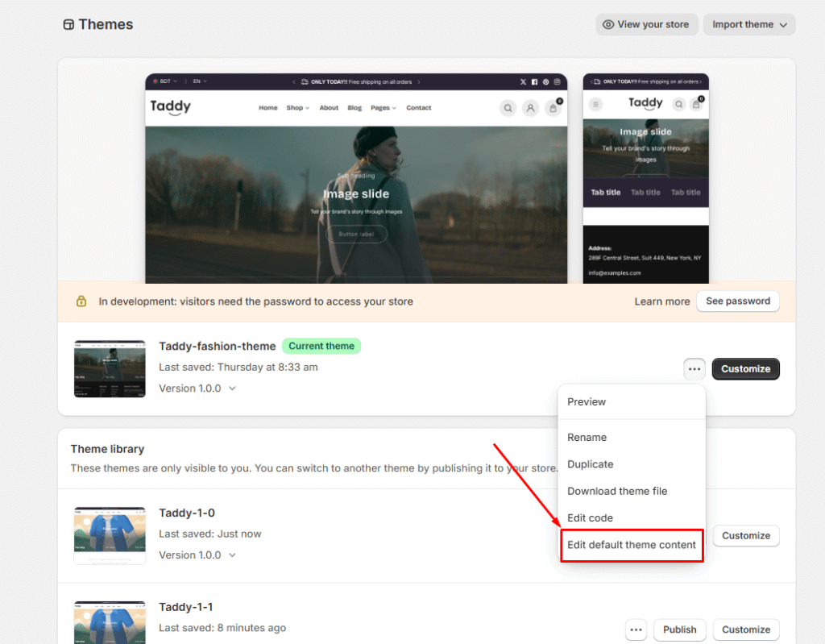The height and width of the screenshot is (644, 825).
Task: Expand Version 1.0.0 under Taddy-fashion-theme
Action: coord(197,388)
